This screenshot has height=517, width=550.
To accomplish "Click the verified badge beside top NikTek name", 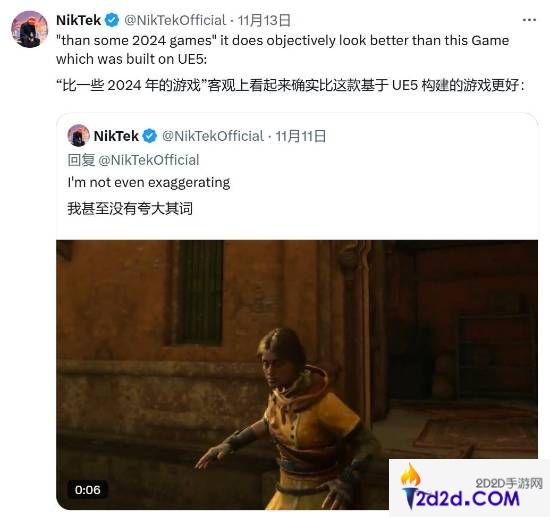I will point(112,20).
